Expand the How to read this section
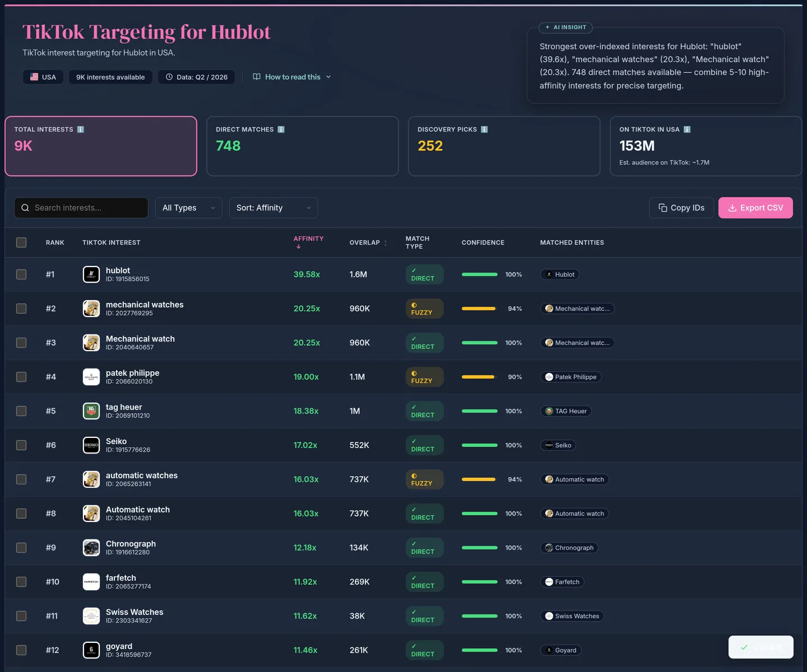 [x=292, y=77]
